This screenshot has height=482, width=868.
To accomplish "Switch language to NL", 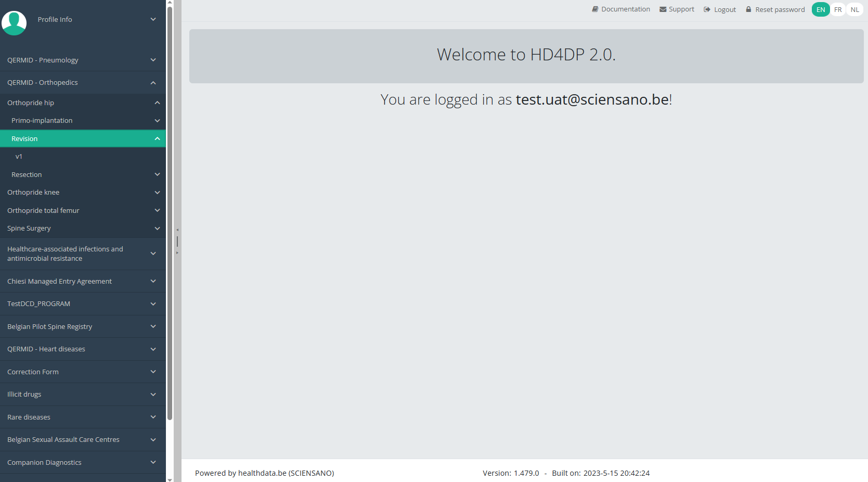I will pyautogui.click(x=854, y=9).
